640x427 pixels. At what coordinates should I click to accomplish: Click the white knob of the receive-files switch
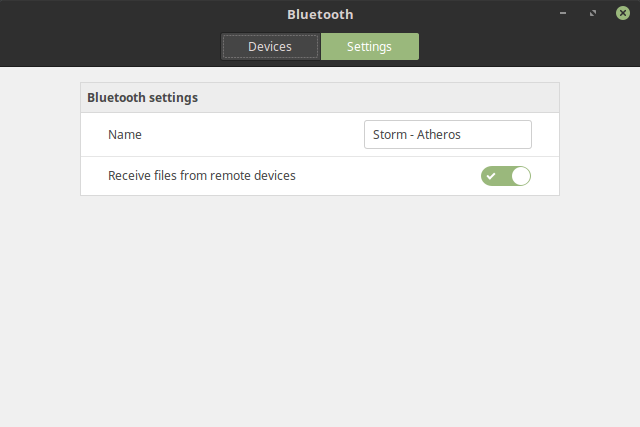click(521, 176)
